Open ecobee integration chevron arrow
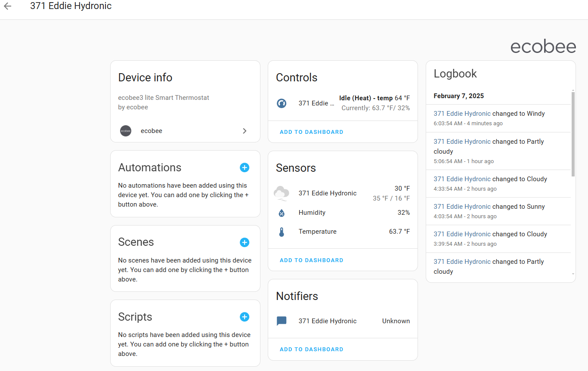Viewport: 588px width, 371px height. click(x=244, y=131)
